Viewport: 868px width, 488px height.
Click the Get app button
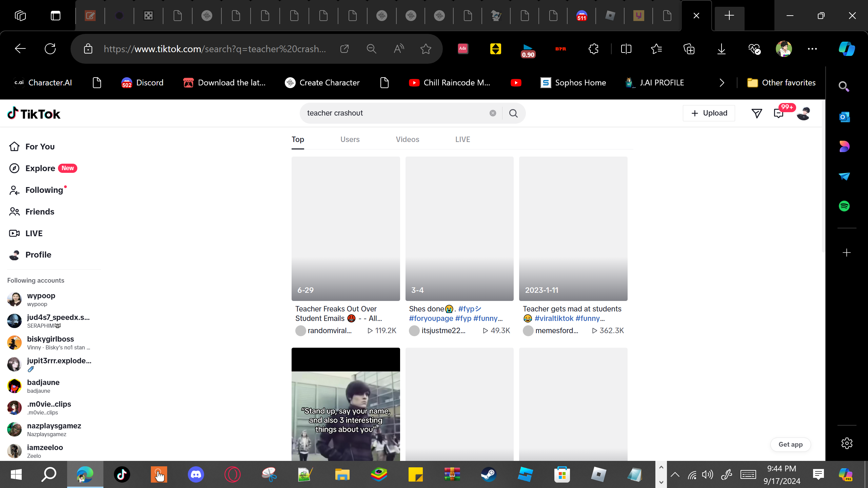790,444
